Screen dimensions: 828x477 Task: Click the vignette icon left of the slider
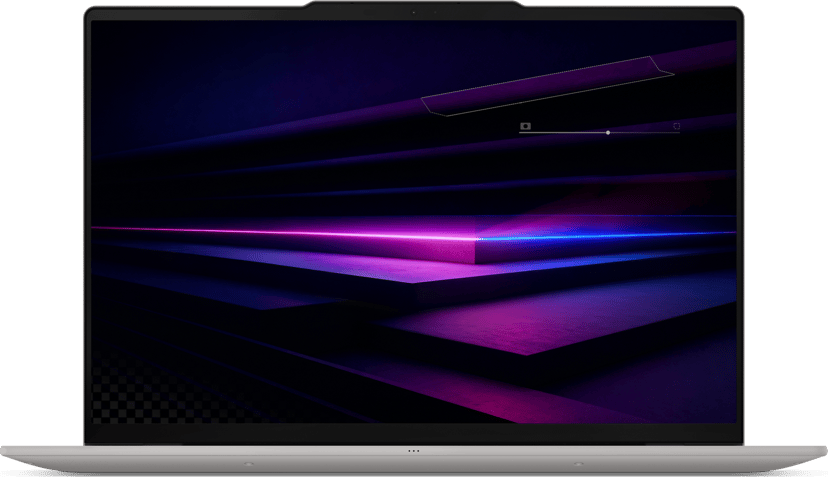(525, 126)
